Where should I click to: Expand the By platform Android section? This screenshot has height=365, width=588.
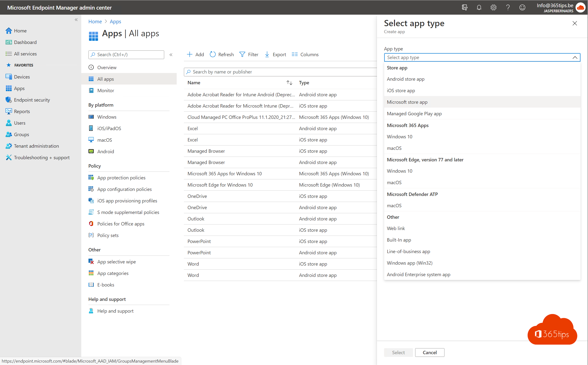[106, 151]
